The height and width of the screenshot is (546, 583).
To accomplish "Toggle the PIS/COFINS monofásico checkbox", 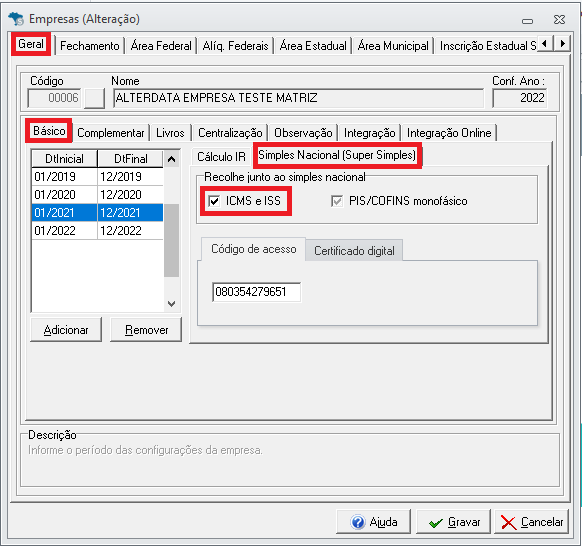I will coord(337,201).
